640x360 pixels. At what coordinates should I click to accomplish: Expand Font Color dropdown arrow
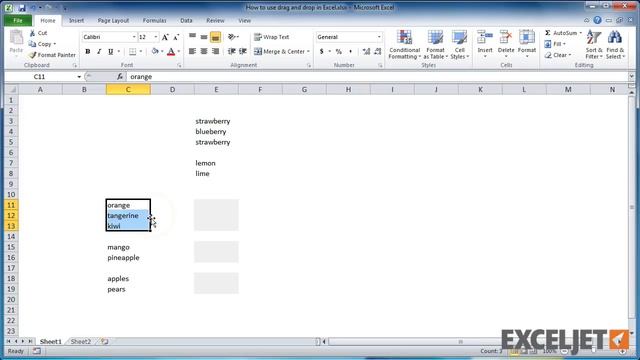[x=178, y=51]
